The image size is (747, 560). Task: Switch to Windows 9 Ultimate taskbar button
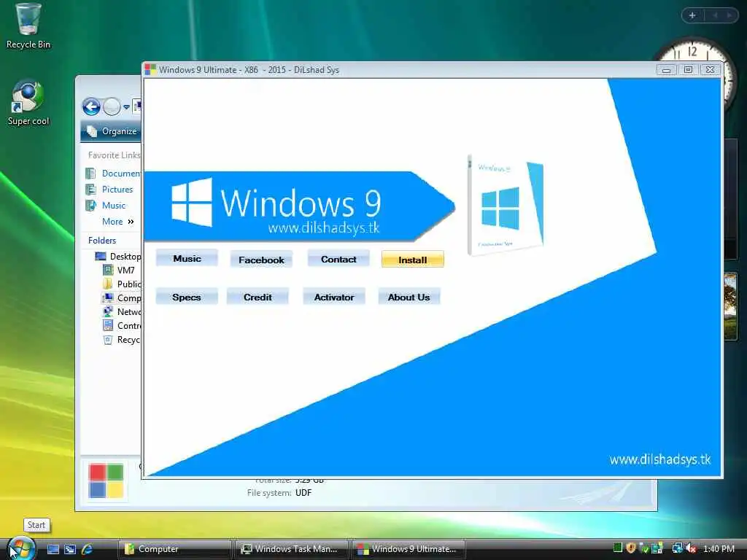click(x=409, y=549)
